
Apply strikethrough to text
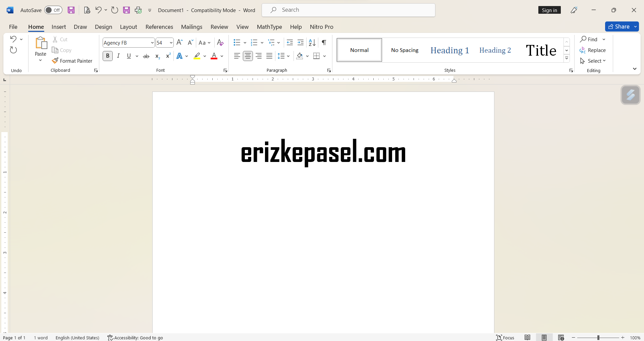pyautogui.click(x=146, y=56)
